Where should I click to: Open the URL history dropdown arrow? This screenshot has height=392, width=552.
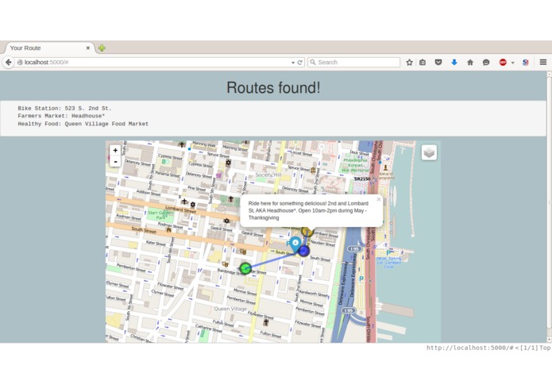(x=293, y=63)
